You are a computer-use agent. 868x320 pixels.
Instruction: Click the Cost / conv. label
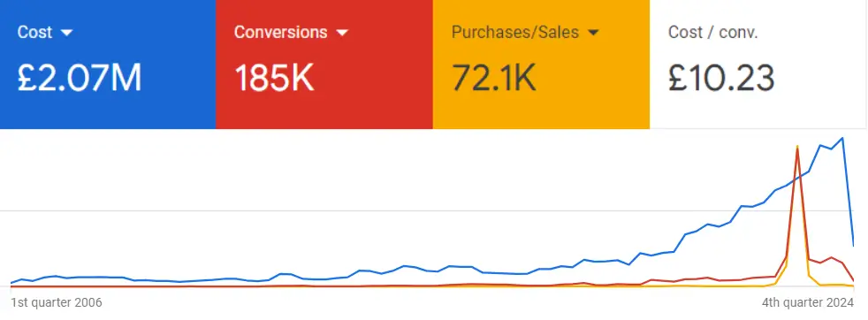713,32
